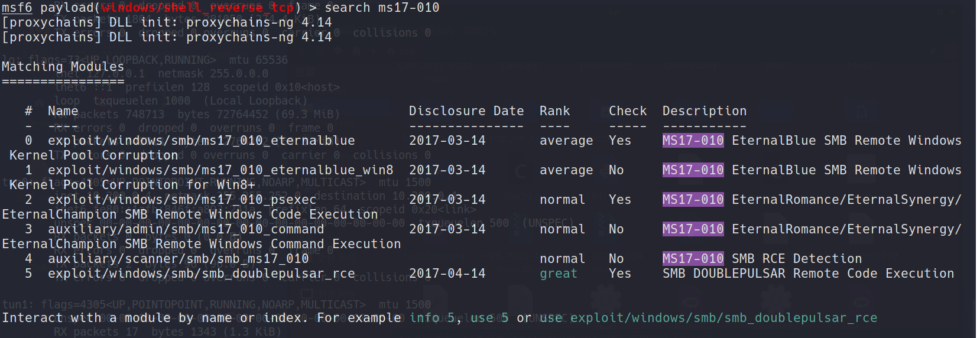Viewport: 980px width, 338px height.
Task: Select the scanner smb_ms17_010 module path
Action: click(178, 259)
